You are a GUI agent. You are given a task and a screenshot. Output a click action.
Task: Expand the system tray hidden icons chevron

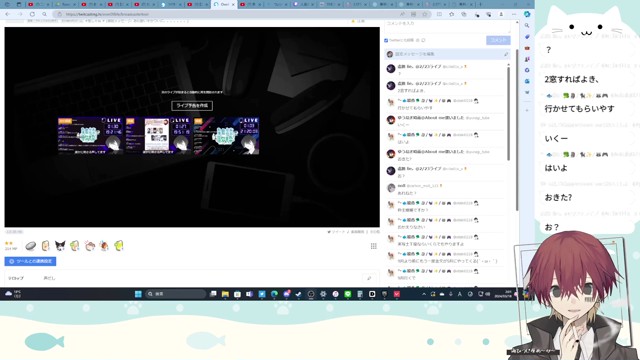point(424,294)
